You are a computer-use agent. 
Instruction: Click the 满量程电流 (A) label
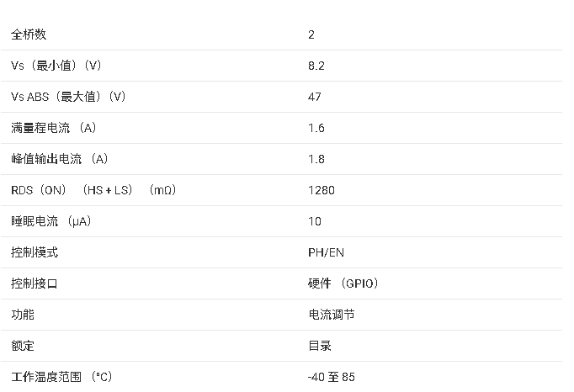(x=55, y=128)
